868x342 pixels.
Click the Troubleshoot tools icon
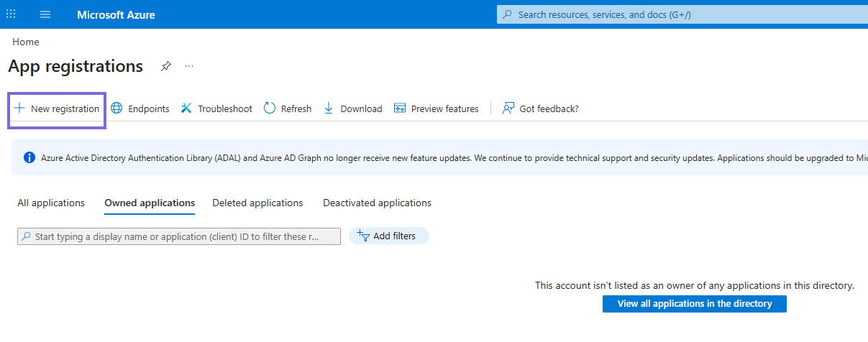point(186,108)
